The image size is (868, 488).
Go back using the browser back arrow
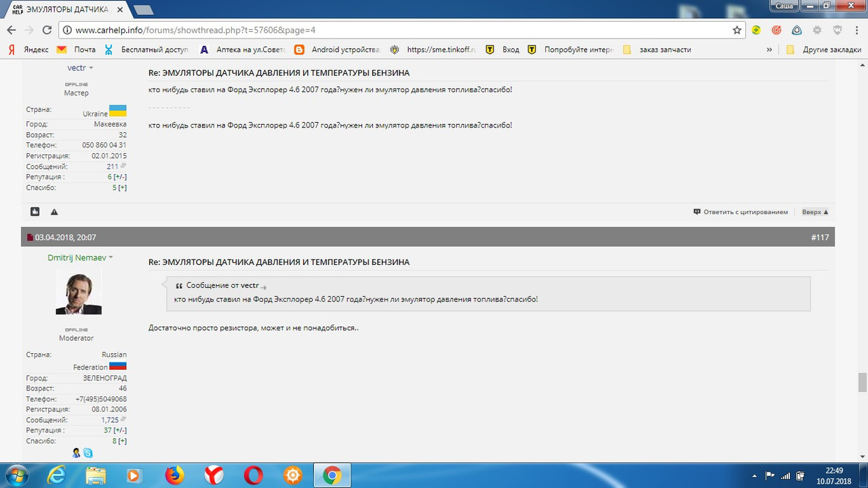pos(12,30)
